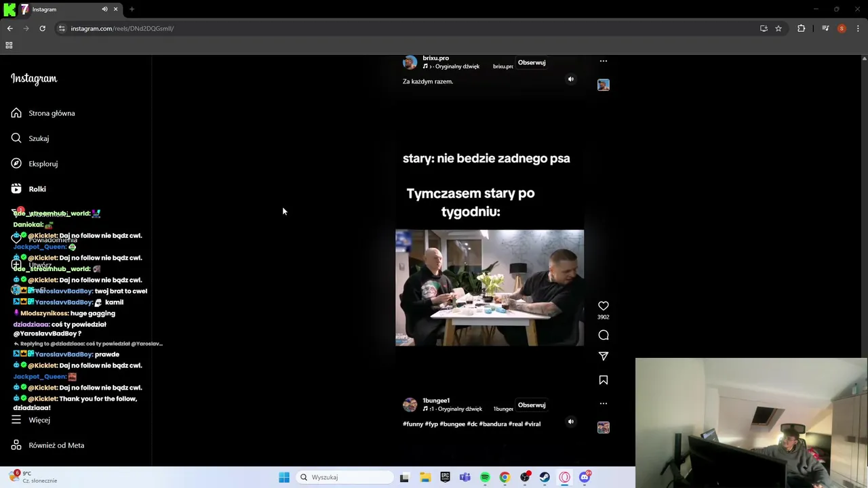Open Chrome profile S avatar

(842, 28)
